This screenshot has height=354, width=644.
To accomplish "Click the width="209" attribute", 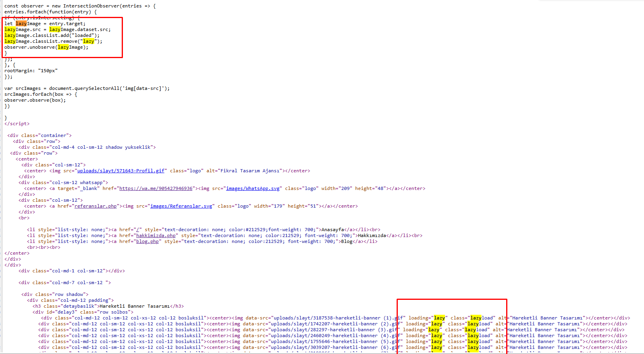I will coord(337,188).
